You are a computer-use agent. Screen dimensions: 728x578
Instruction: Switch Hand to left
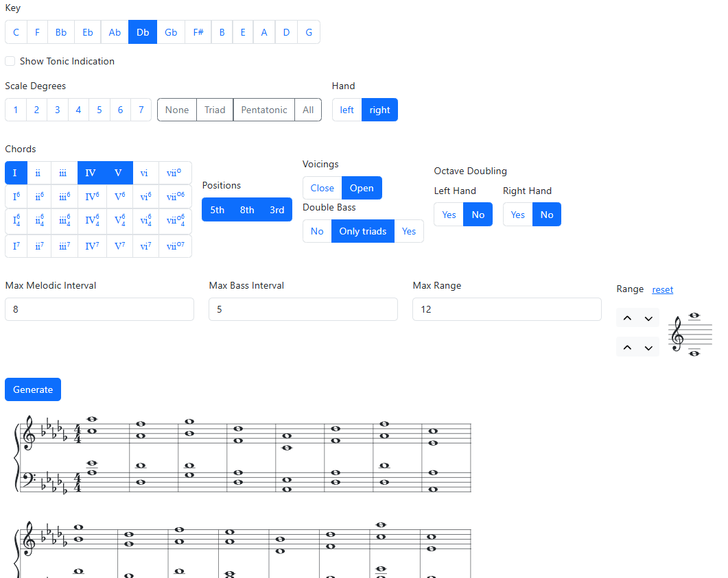[x=347, y=110]
